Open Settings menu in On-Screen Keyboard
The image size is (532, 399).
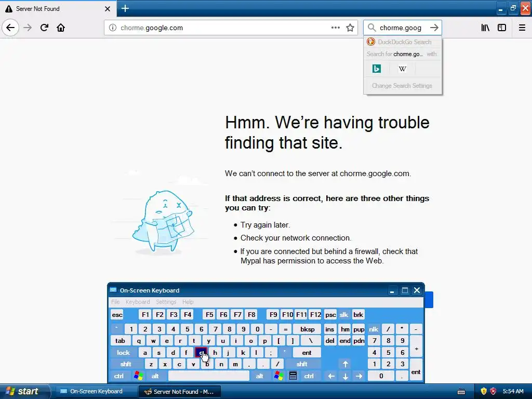166,302
